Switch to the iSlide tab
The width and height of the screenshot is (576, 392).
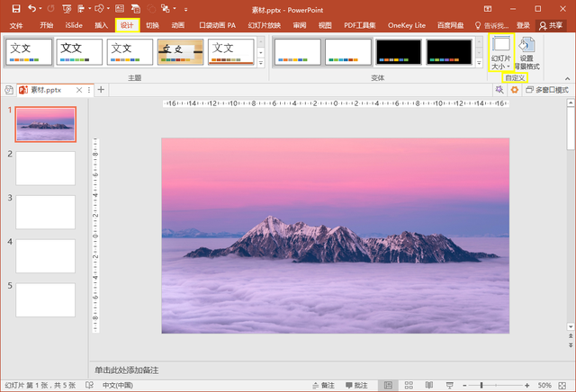click(74, 25)
